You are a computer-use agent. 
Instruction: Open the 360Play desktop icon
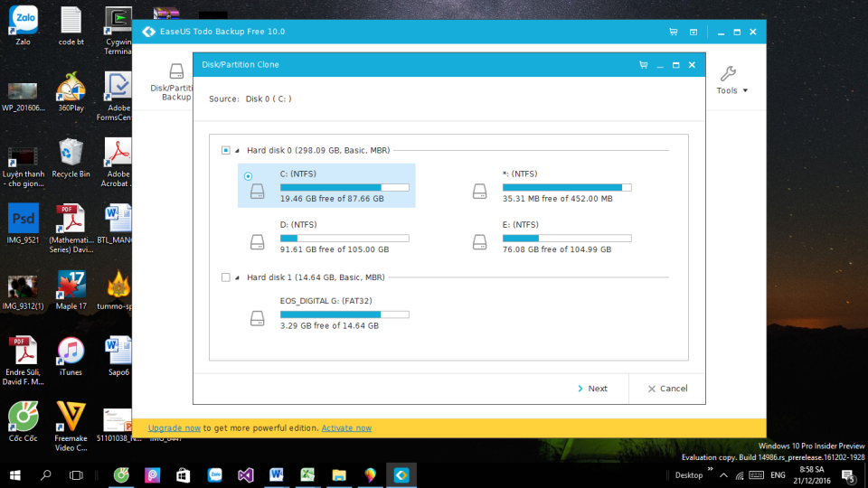click(x=71, y=92)
